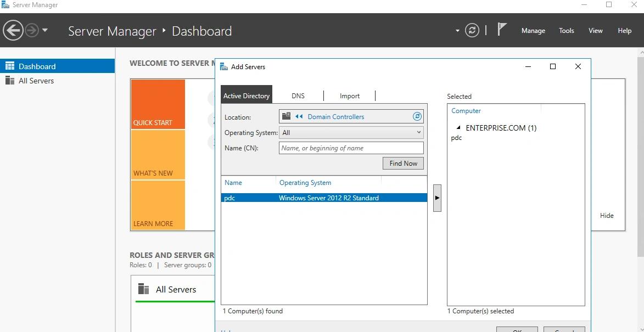644x332 pixels.
Task: Open the Operating System dropdown
Action: [x=351, y=133]
